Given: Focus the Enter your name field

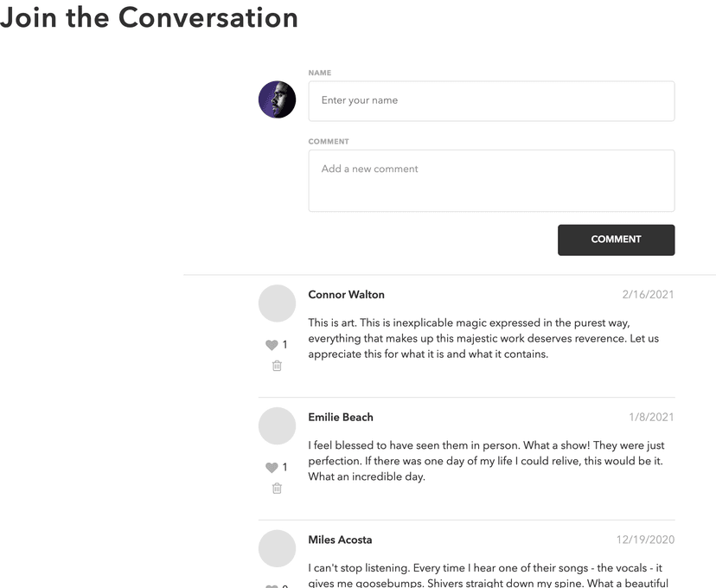Looking at the screenshot, I should click(x=491, y=101).
